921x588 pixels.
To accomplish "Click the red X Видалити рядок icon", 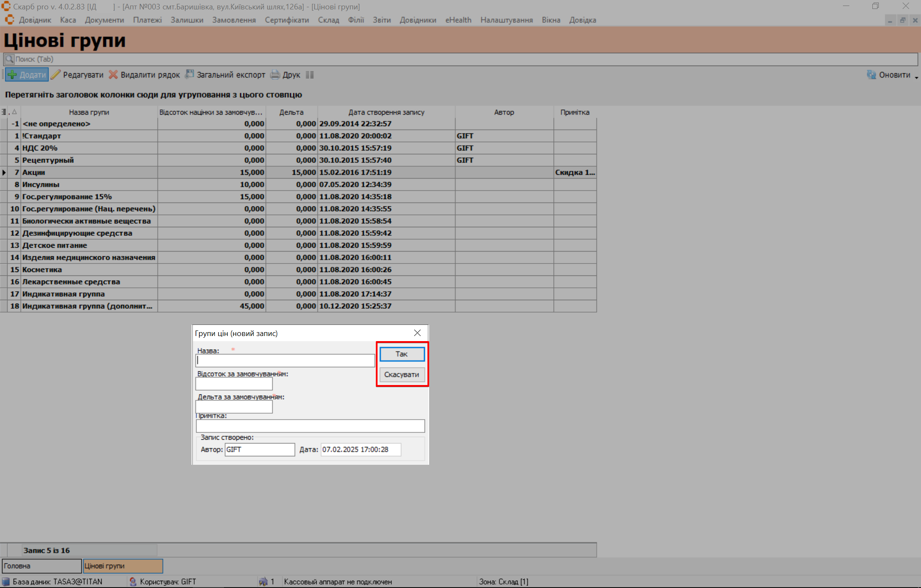I will coord(113,75).
